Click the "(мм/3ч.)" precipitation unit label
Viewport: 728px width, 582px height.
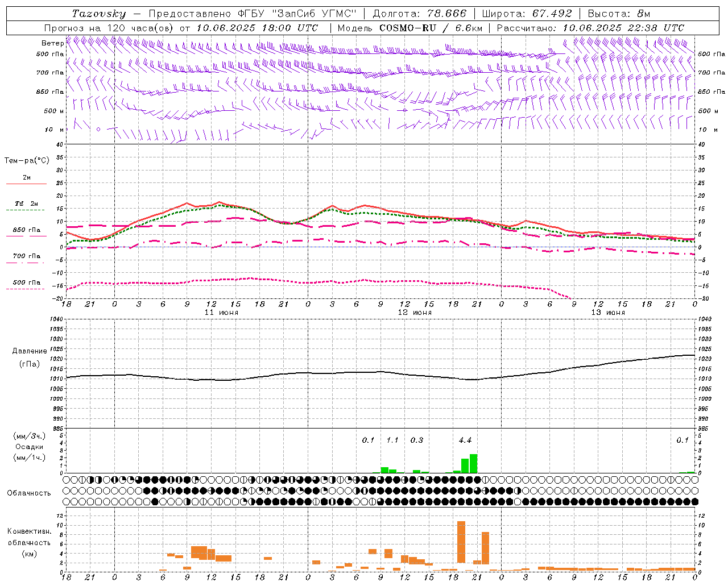point(29,436)
